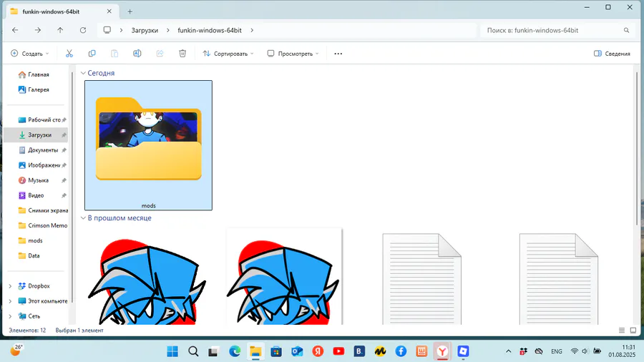Open Facebook from the taskbar
This screenshot has width=644, height=362.
point(401,351)
